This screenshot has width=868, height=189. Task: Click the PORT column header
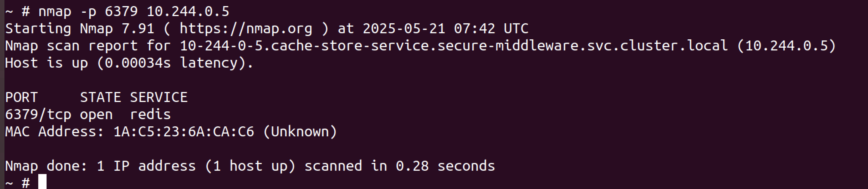point(21,97)
